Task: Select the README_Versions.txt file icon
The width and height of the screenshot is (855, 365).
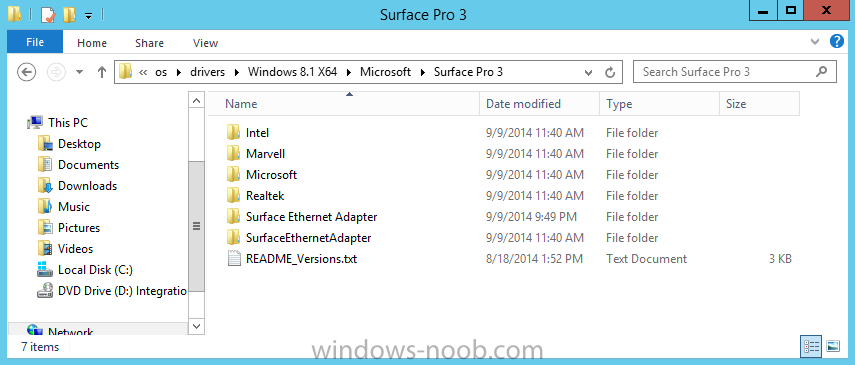Action: [x=233, y=259]
